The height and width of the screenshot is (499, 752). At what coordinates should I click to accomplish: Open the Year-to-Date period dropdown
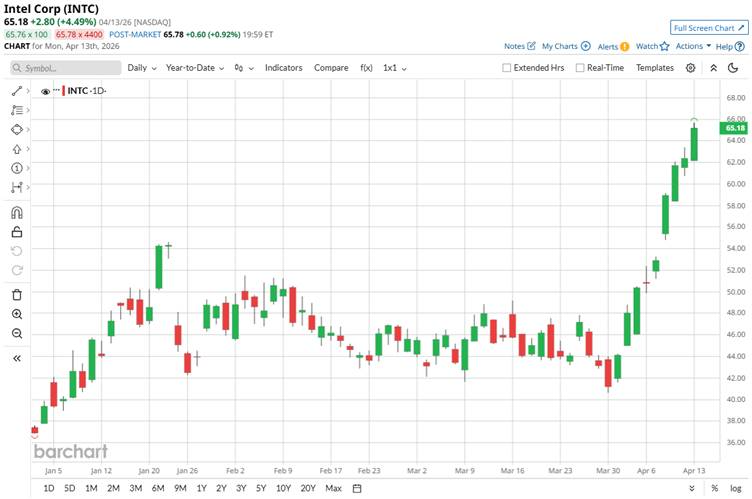pyautogui.click(x=195, y=68)
